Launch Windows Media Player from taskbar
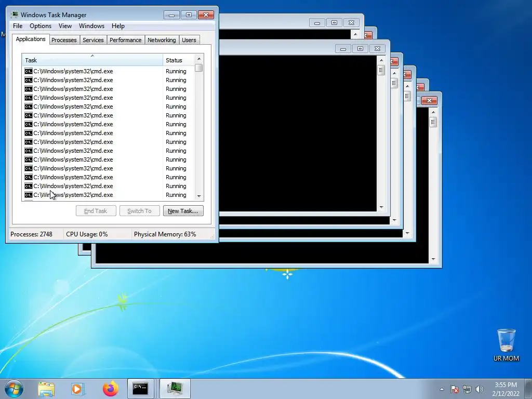Image resolution: width=532 pixels, height=399 pixels. pyautogui.click(x=78, y=389)
